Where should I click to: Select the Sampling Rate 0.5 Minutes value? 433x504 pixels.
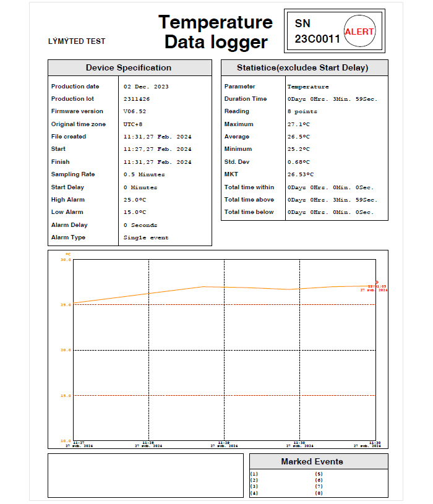coord(144,175)
